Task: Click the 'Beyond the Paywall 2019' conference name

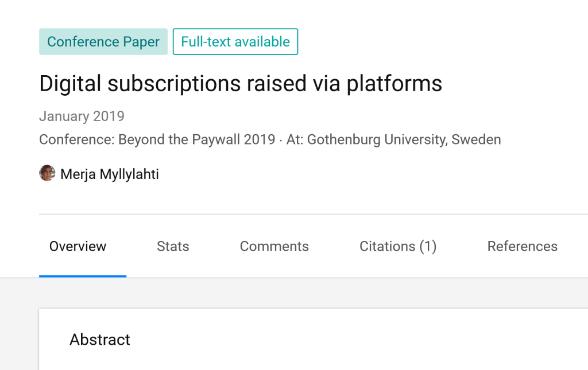Action: [x=197, y=139]
